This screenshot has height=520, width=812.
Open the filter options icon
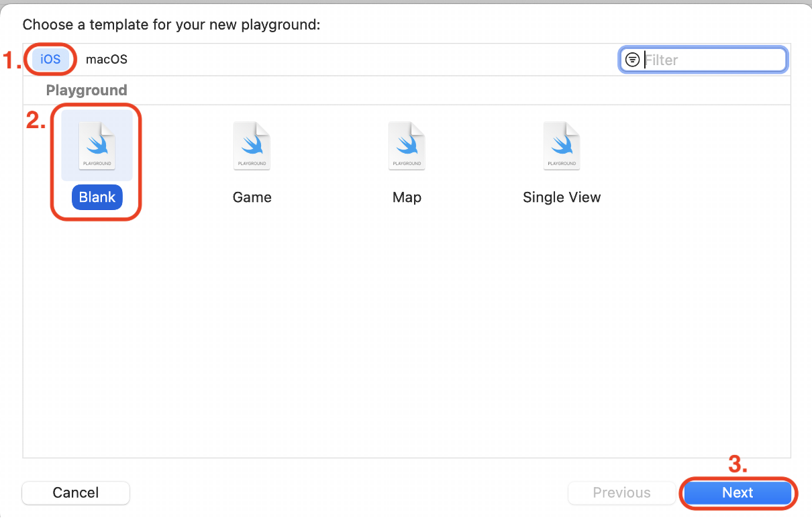point(631,60)
